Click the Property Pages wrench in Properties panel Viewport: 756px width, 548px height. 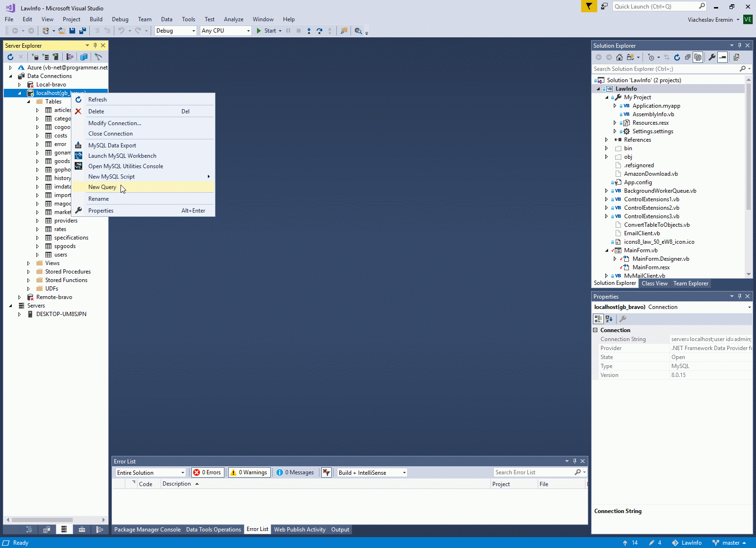point(623,319)
